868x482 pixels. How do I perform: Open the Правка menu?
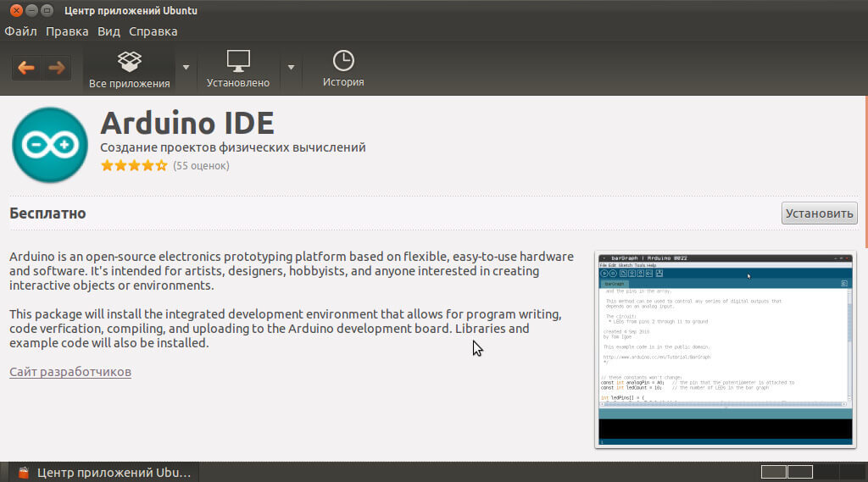point(67,31)
